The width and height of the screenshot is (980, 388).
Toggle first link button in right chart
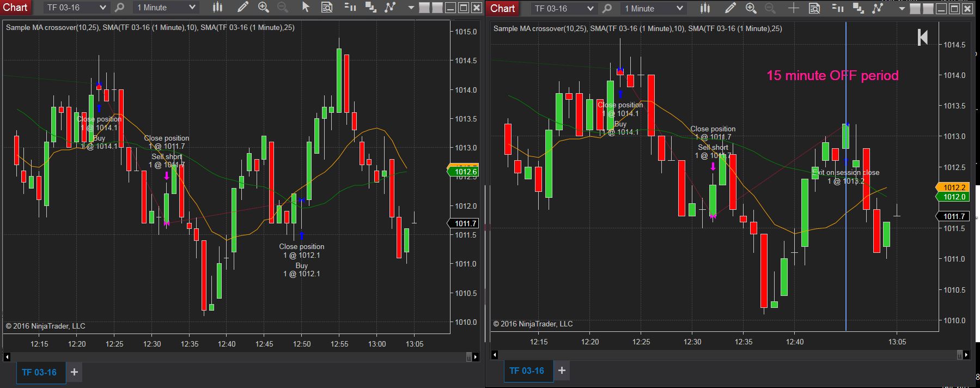point(915,9)
